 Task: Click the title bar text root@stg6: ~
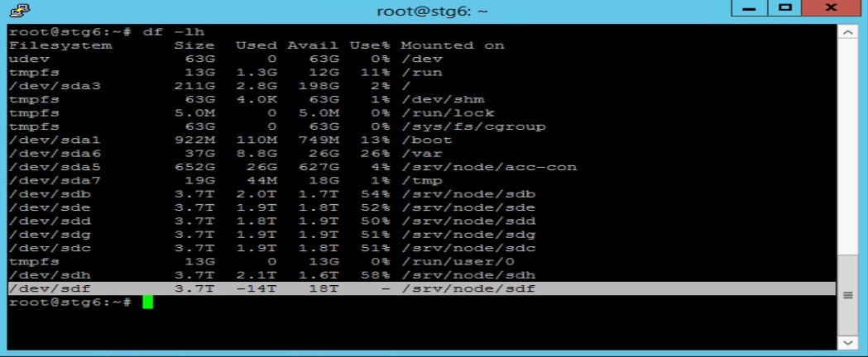[432, 11]
